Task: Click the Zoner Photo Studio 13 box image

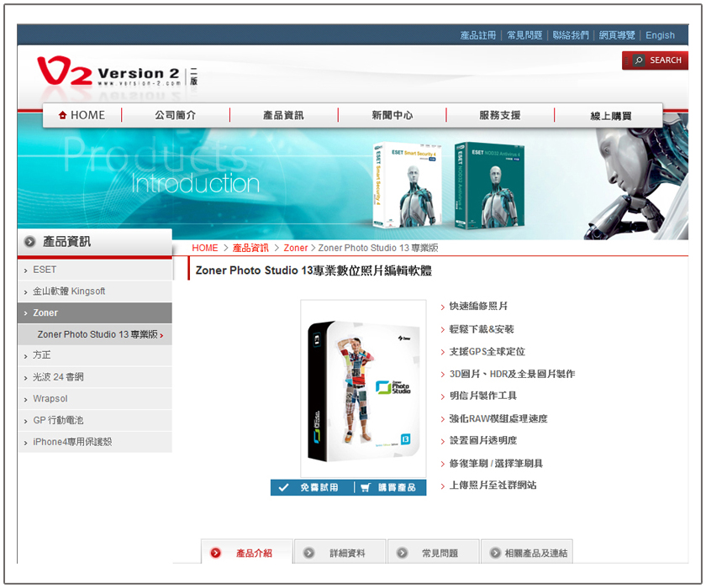Action: coord(363,389)
